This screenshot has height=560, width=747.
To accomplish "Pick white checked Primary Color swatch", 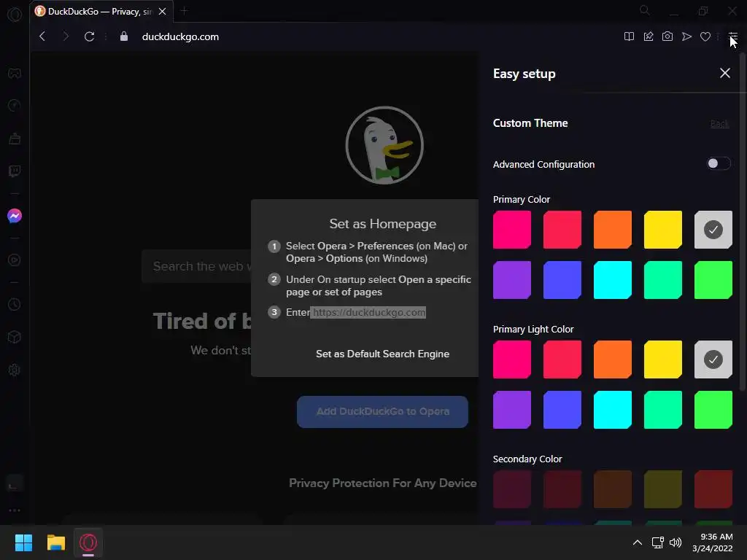I will pyautogui.click(x=713, y=230).
